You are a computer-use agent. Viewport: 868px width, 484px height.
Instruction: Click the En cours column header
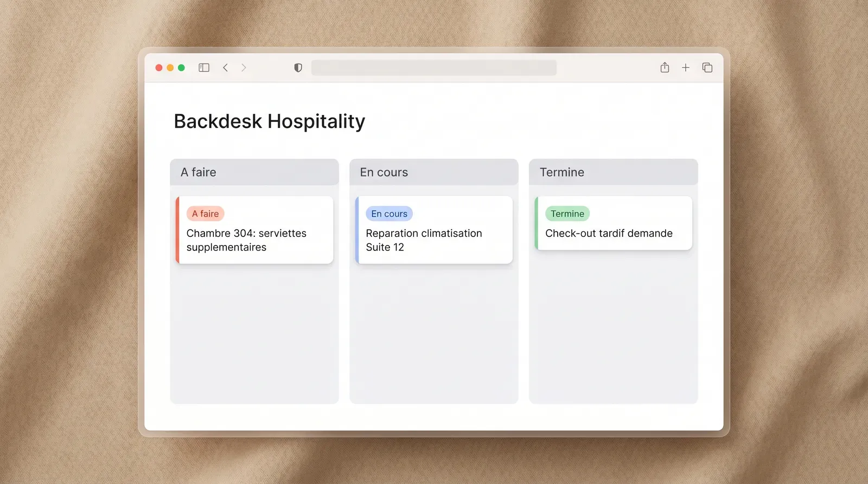pos(434,172)
